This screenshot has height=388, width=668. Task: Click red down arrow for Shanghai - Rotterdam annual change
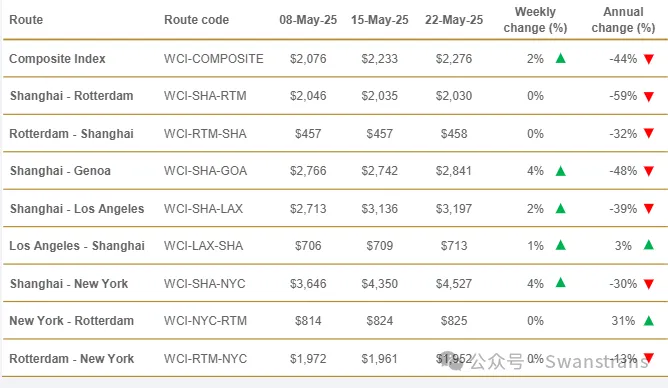click(x=649, y=97)
